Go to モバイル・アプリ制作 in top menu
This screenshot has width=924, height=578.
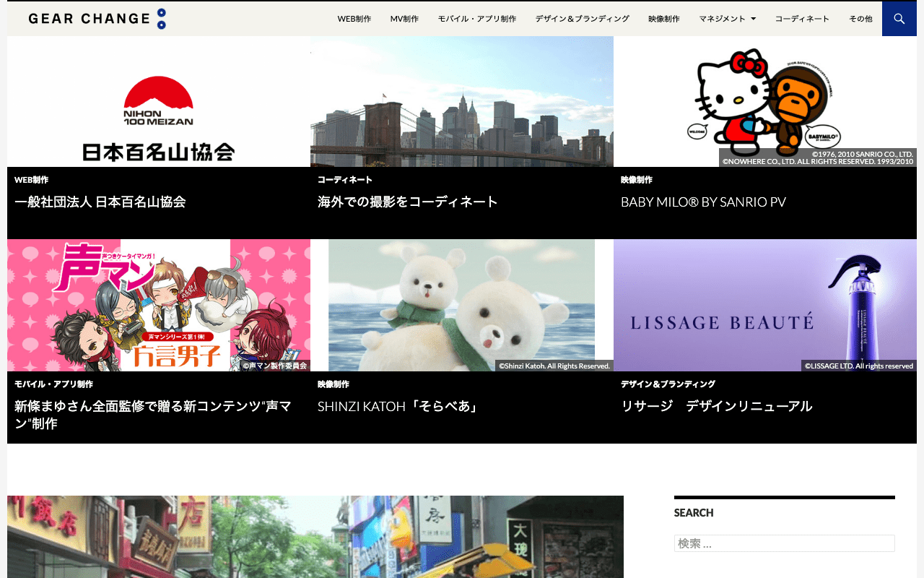(x=476, y=19)
